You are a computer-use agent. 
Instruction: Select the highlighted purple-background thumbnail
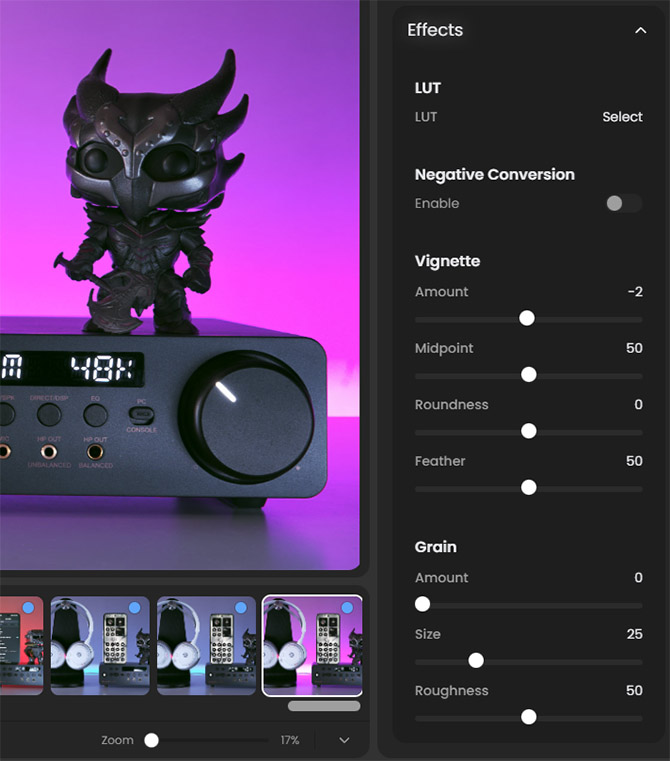pyautogui.click(x=311, y=650)
